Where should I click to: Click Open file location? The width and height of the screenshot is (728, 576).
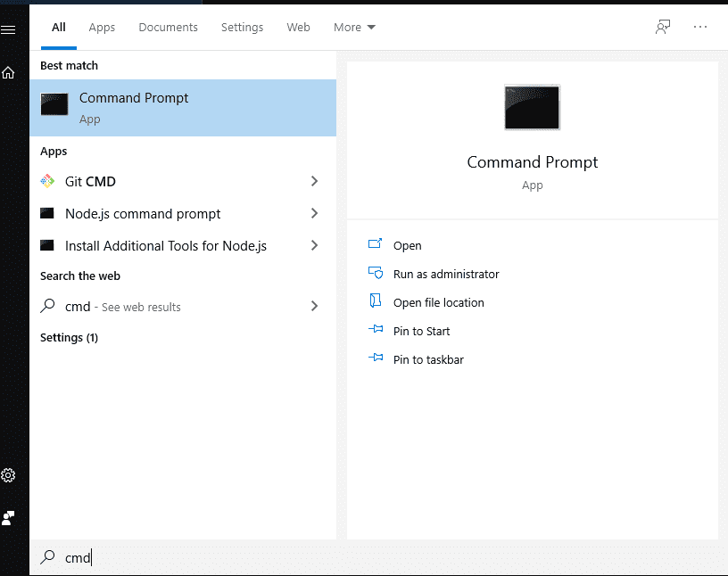click(438, 302)
